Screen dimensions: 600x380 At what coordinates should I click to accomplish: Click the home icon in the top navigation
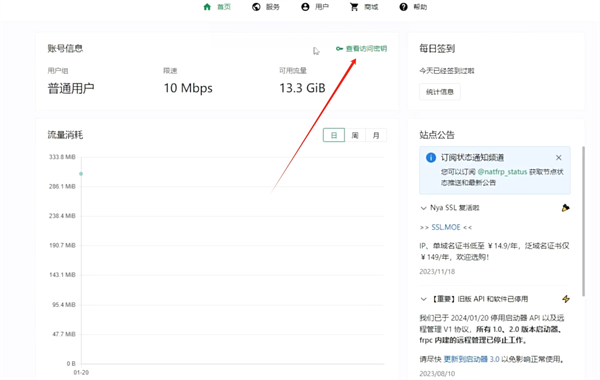(207, 7)
